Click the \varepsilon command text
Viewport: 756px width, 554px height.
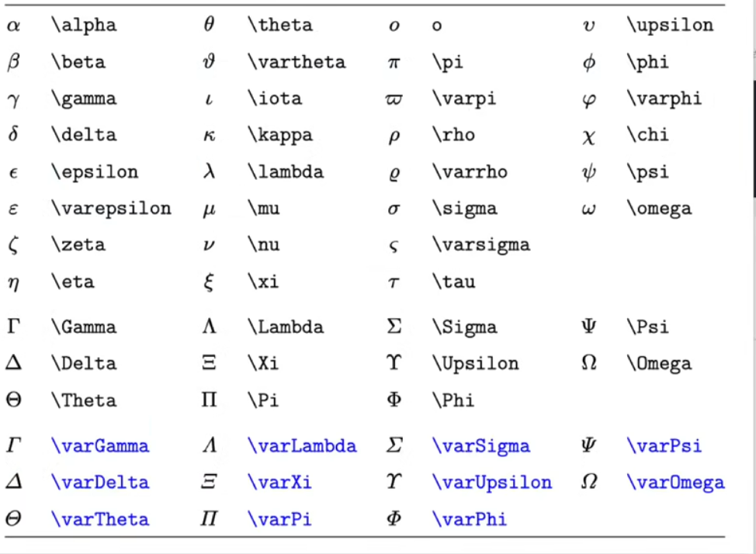[x=111, y=209]
